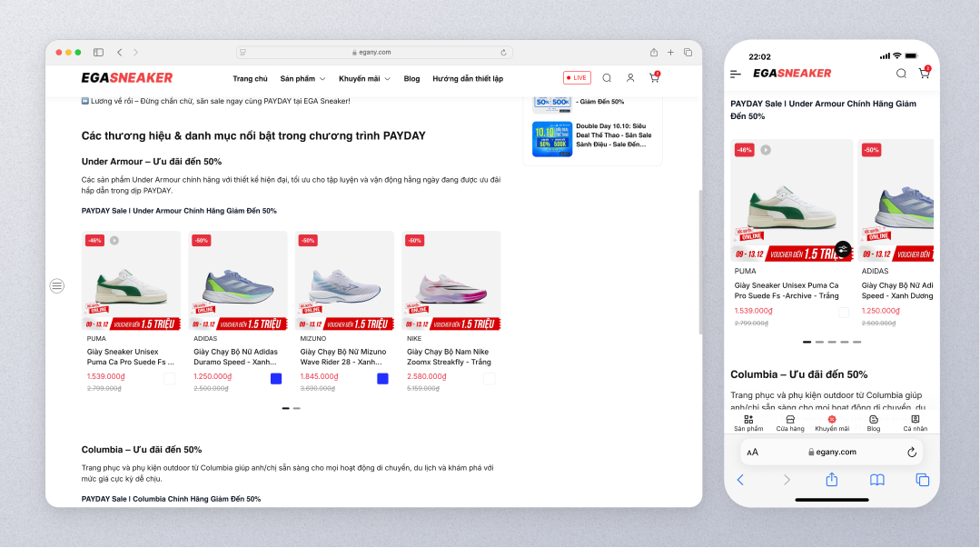Click the desktop account profile icon
Image resolution: width=980 pixels, height=548 pixels.
pos(630,78)
